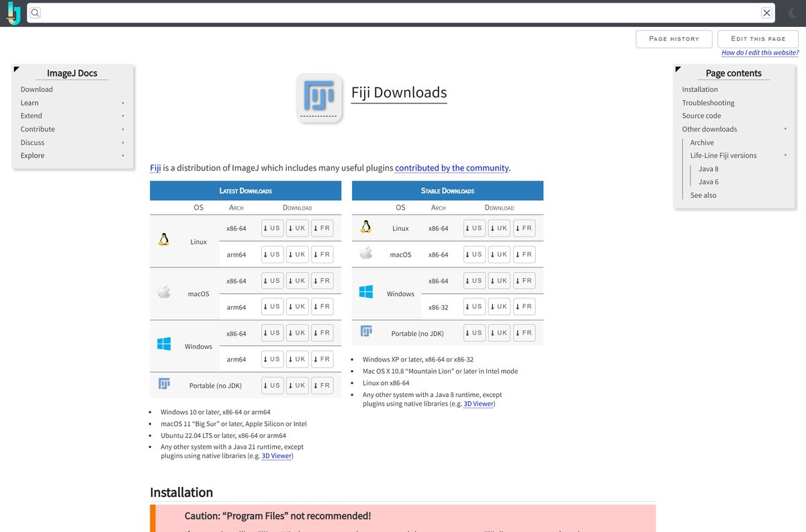The image size is (806, 532).
Task: Click the Stable Downloads table header
Action: (447, 191)
